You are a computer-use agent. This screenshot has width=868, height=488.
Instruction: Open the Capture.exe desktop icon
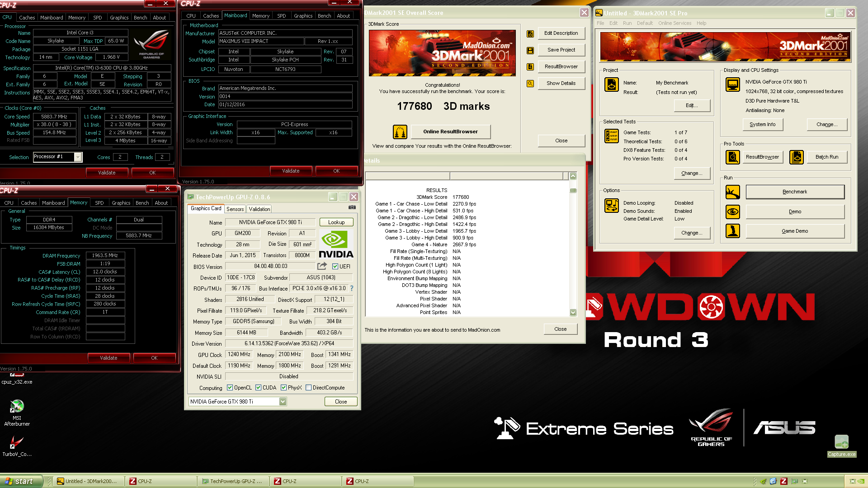coord(841,446)
